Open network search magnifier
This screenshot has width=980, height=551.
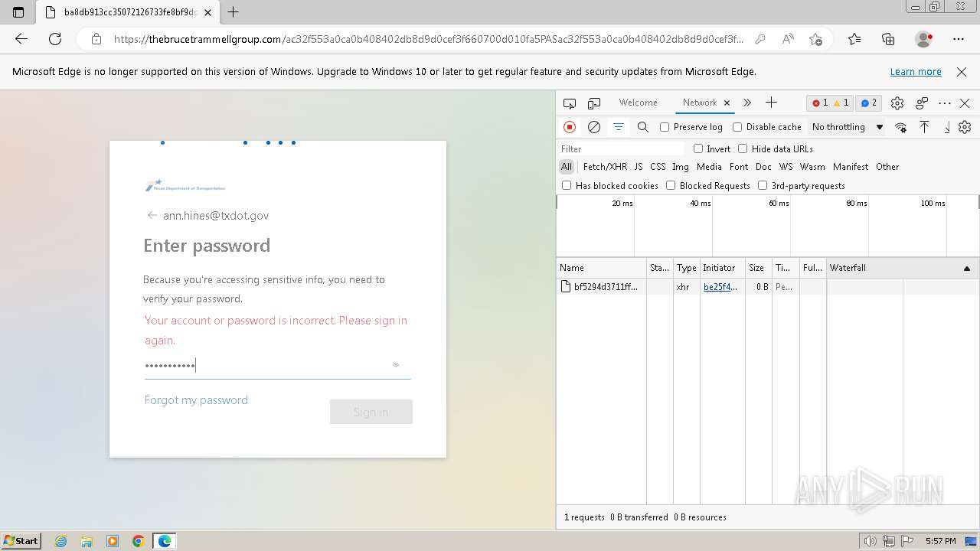click(643, 127)
